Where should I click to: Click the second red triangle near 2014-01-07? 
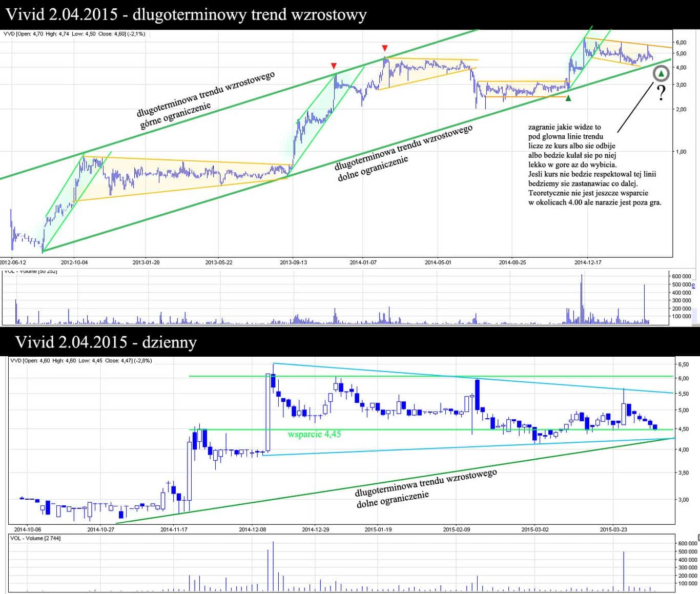(x=384, y=48)
